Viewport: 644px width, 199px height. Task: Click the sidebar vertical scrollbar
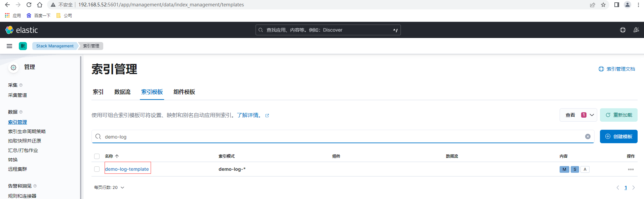(x=81, y=128)
